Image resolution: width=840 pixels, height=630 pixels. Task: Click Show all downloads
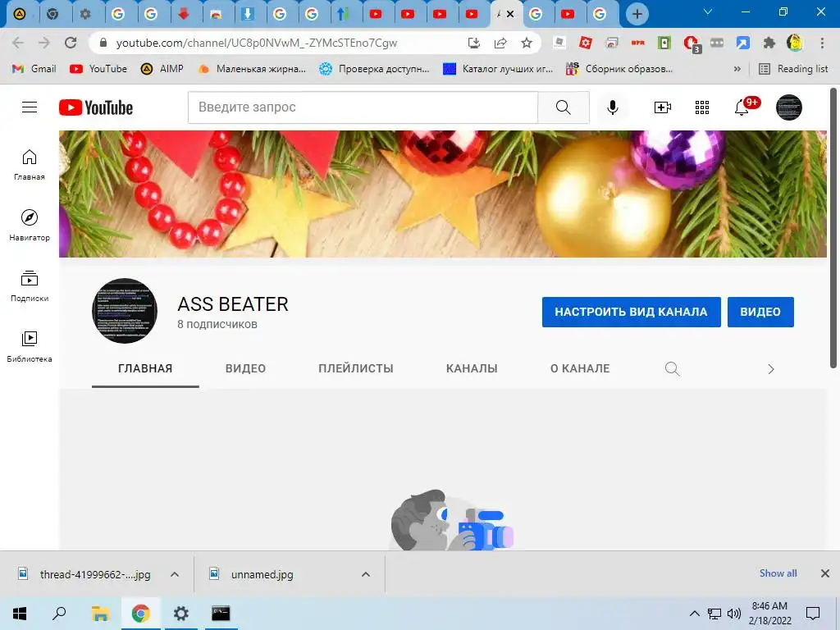coord(778,573)
